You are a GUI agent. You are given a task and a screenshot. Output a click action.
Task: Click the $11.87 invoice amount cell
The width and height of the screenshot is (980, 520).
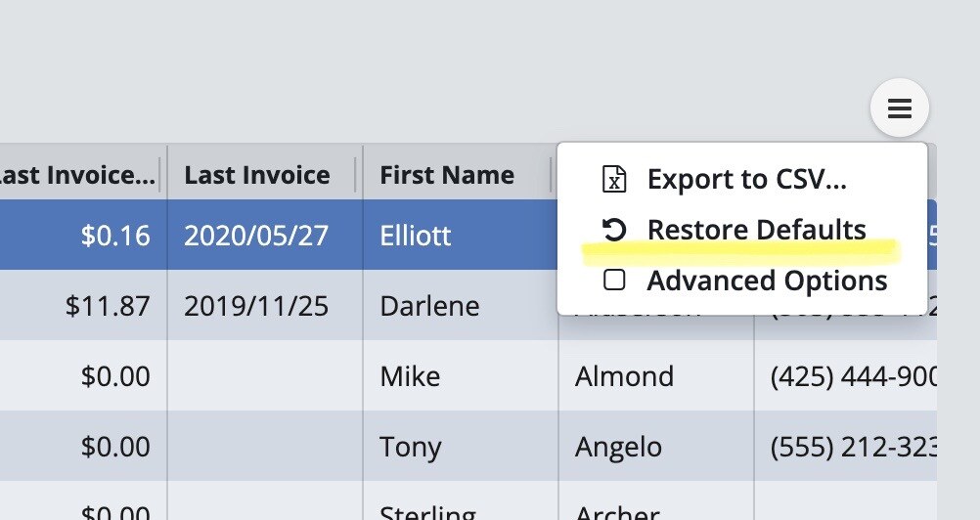point(108,306)
